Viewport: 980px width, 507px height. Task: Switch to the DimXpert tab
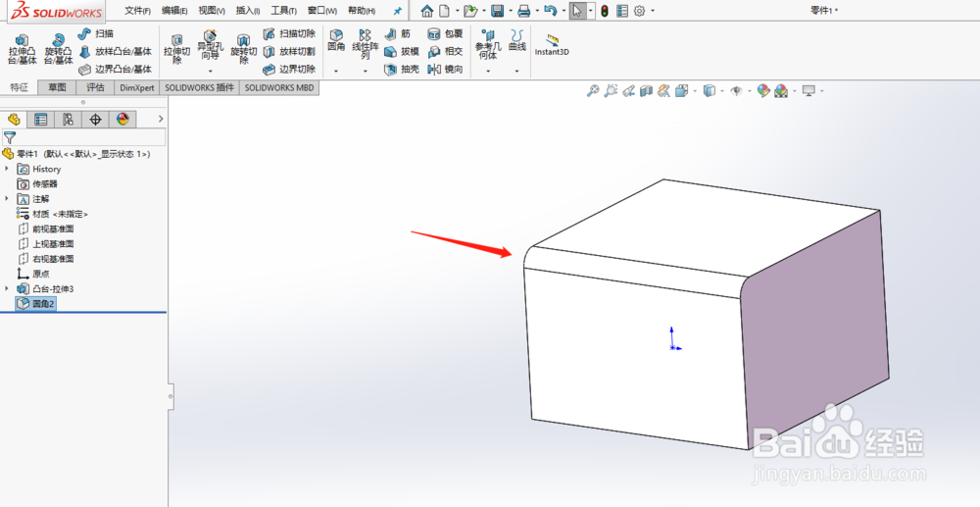pyautogui.click(x=137, y=87)
